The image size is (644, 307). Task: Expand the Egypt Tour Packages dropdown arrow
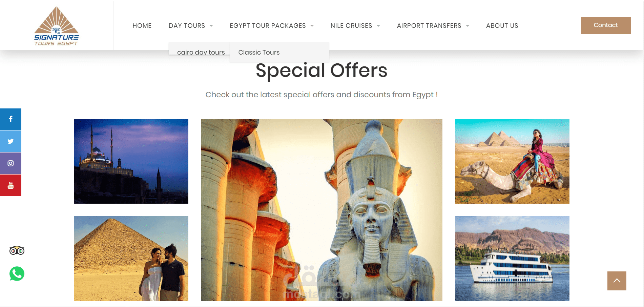(312, 26)
